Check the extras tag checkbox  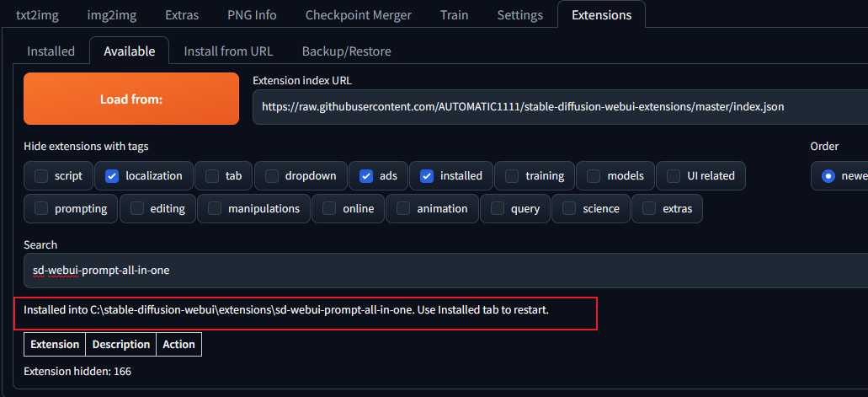click(x=649, y=208)
